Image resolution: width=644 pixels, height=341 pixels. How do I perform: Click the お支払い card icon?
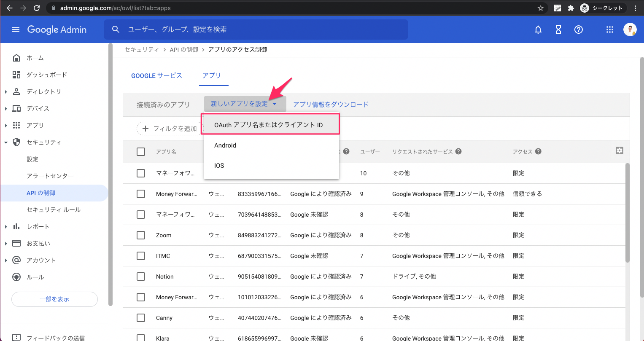point(16,243)
